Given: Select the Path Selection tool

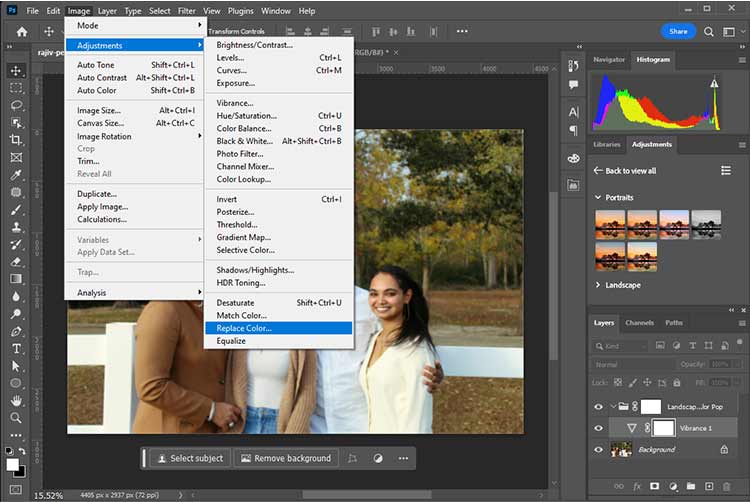Looking at the screenshot, I should tap(16, 366).
